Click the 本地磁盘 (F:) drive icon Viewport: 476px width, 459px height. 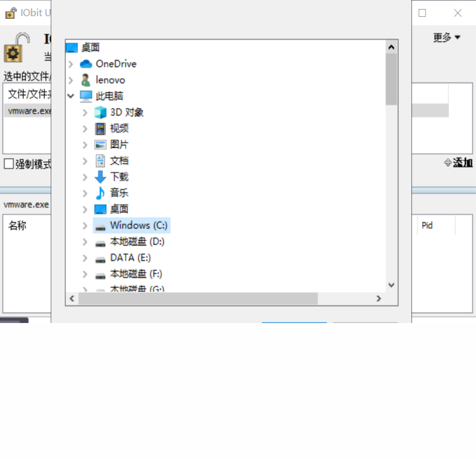click(100, 276)
